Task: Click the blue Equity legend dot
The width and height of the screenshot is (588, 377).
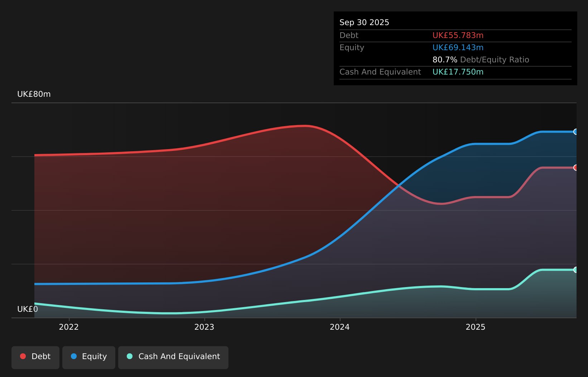Action: tap(74, 356)
